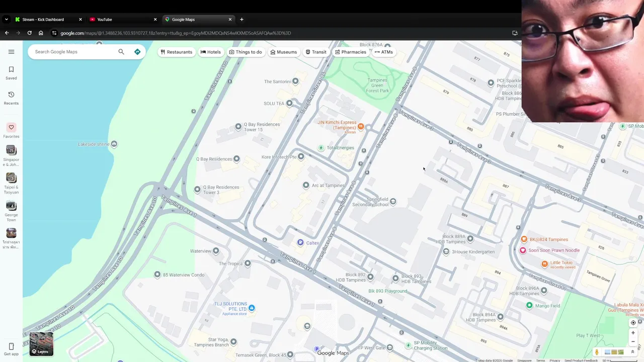Click 85 Waterview Condo pin
The width and height of the screenshot is (644, 362).
click(x=157, y=275)
